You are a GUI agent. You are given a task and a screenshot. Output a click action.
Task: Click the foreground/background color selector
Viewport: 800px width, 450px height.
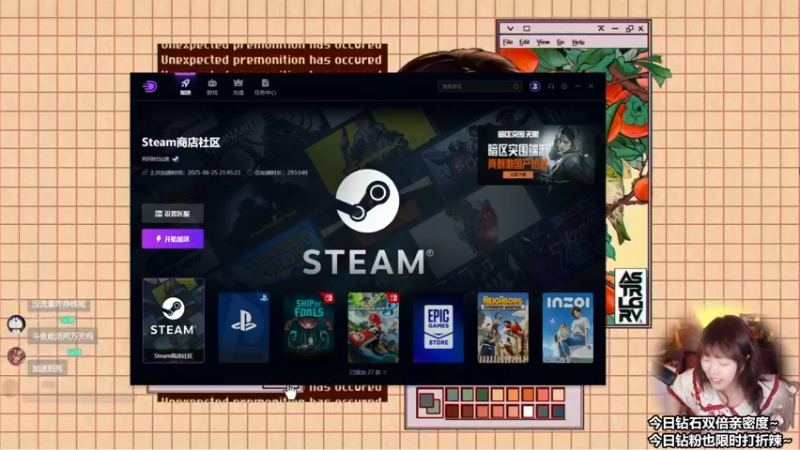click(430, 403)
